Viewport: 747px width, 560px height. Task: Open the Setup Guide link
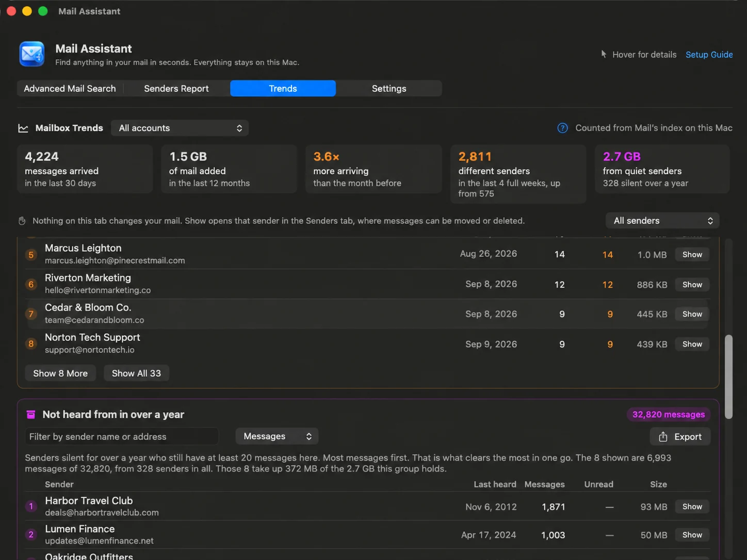709,55
